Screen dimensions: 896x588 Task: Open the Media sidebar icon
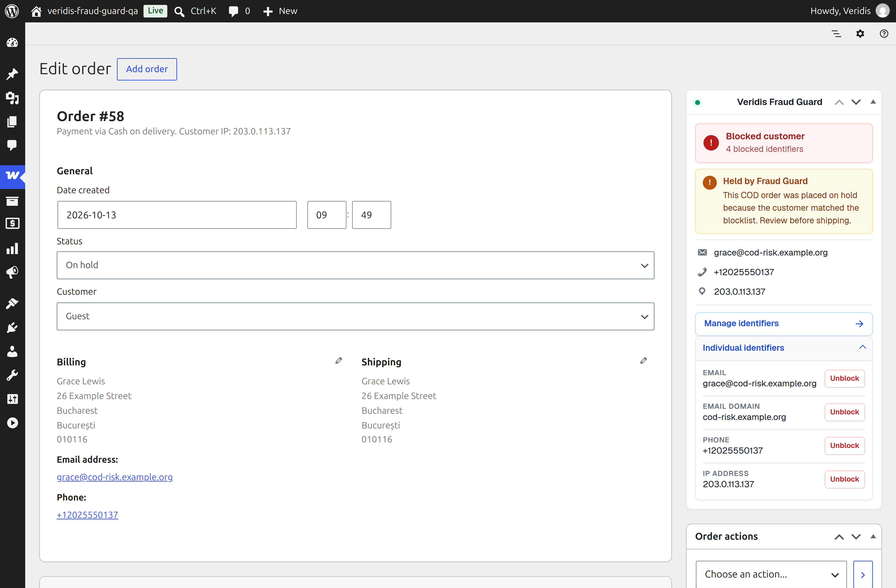[12, 98]
